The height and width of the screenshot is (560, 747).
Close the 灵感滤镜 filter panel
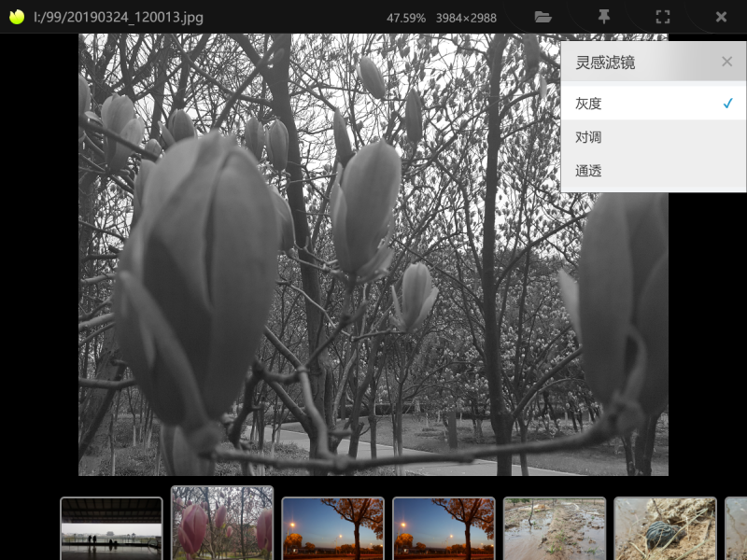click(726, 62)
